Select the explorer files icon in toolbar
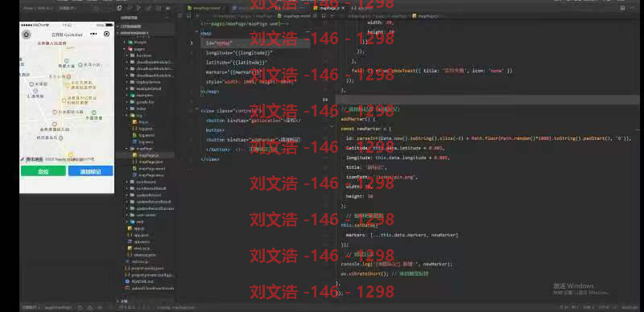The width and height of the screenshot is (644, 312). tap(119, 8)
